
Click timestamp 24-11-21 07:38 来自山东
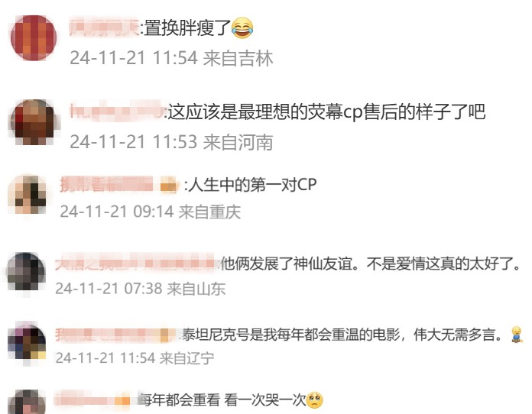click(141, 289)
